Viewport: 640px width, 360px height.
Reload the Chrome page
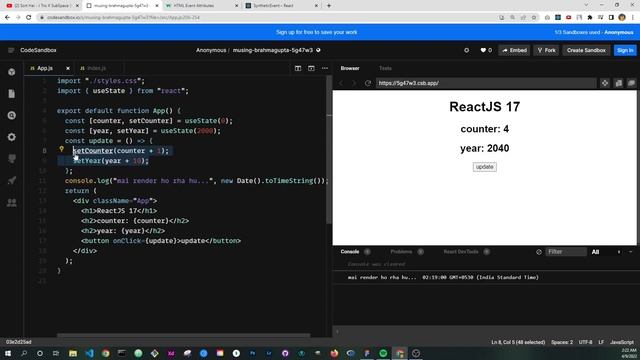coord(29,18)
